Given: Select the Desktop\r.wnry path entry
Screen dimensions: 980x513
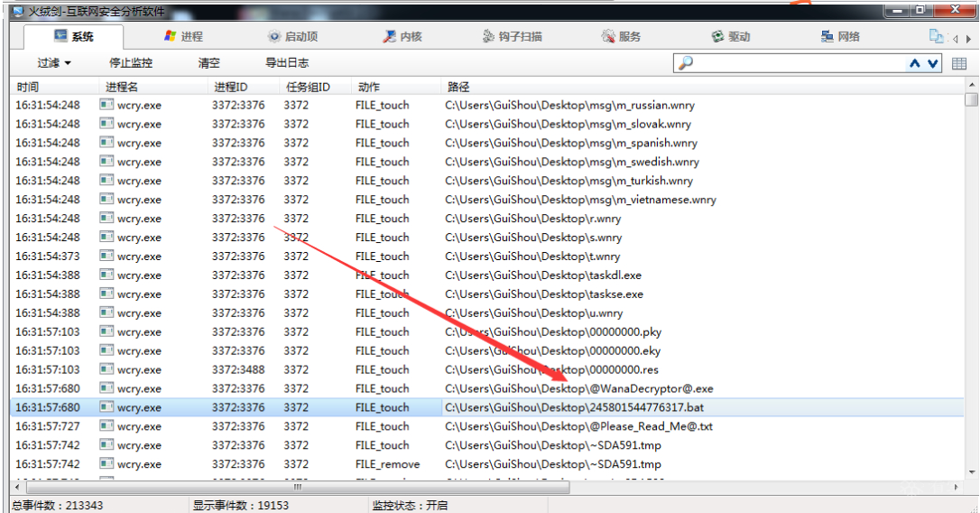Looking at the screenshot, I should [x=532, y=219].
